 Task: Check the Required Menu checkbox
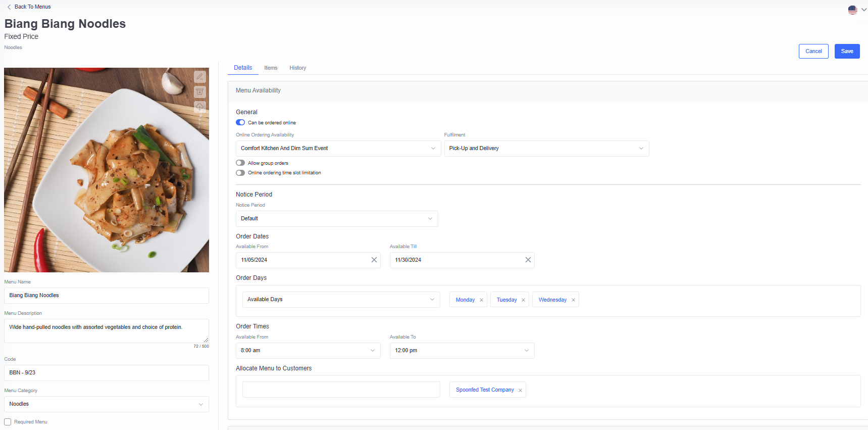pyautogui.click(x=8, y=422)
